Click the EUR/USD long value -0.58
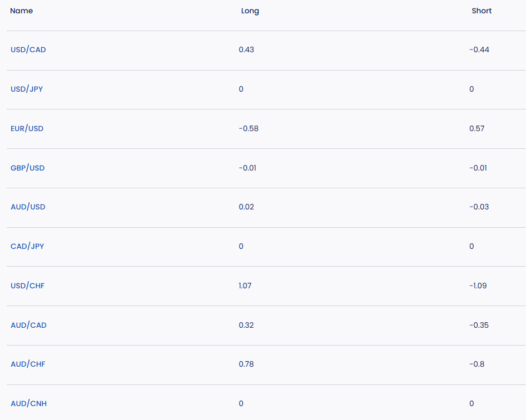 [249, 129]
